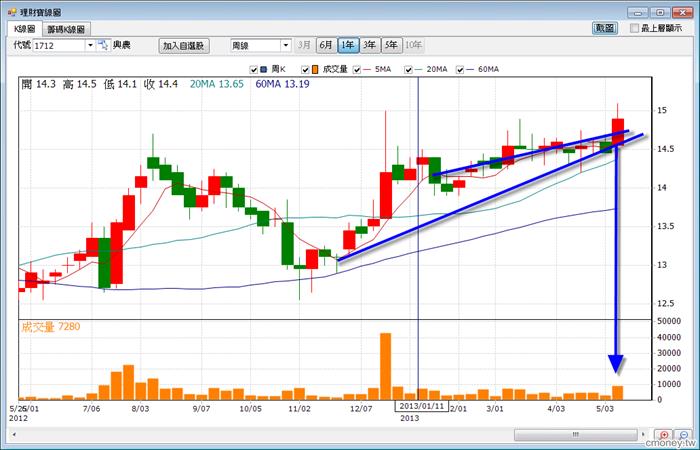Click into the stock code field showing 1712

pyautogui.click(x=58, y=46)
